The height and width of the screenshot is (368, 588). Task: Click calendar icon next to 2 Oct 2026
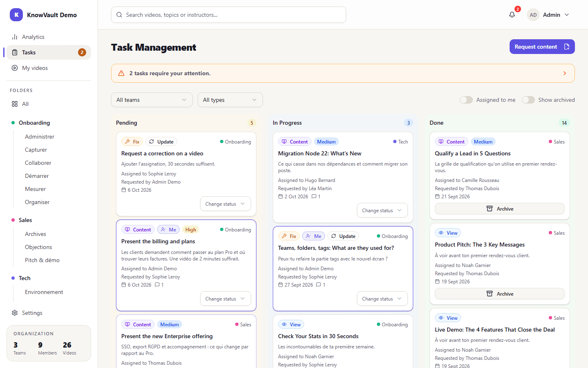click(281, 197)
